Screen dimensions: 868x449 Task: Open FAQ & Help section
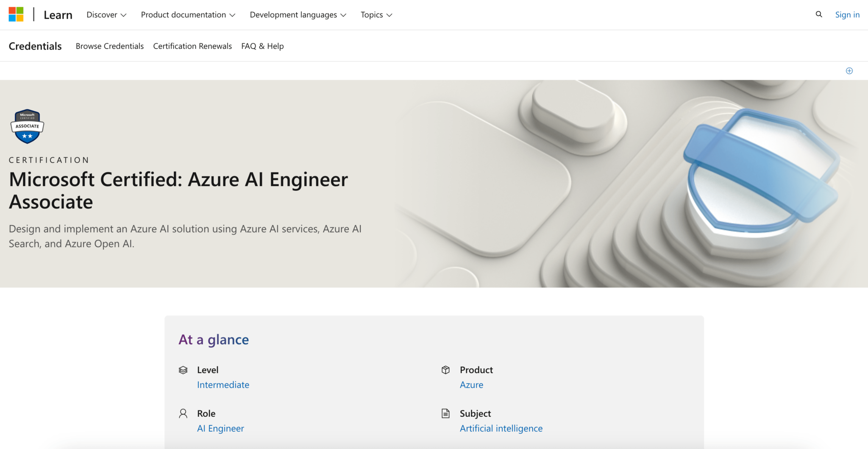pos(262,46)
